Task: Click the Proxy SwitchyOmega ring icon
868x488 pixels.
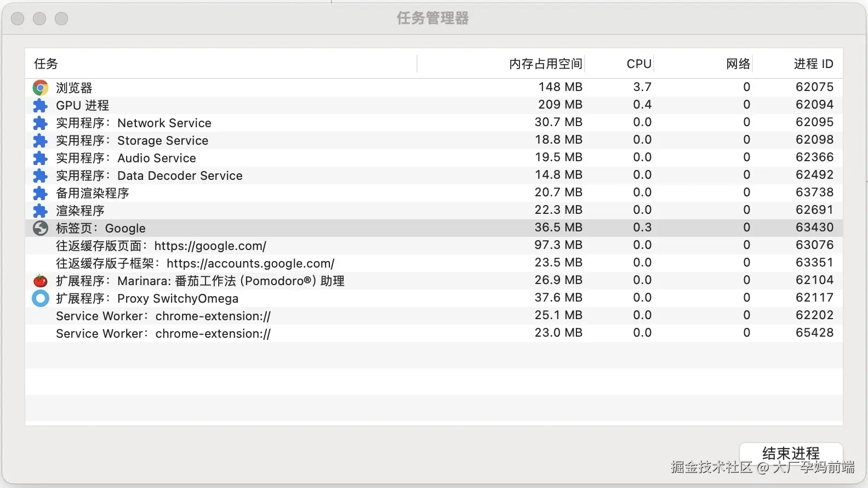Action: click(x=41, y=298)
